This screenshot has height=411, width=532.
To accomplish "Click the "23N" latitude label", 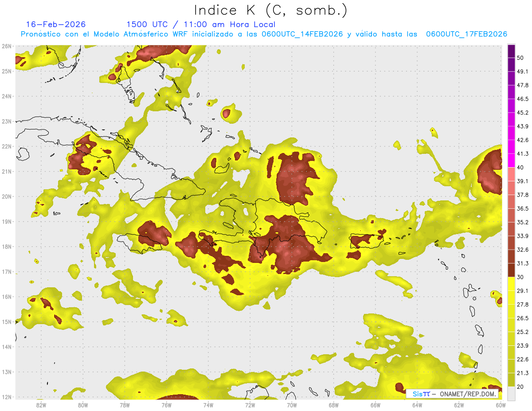I will point(6,121).
